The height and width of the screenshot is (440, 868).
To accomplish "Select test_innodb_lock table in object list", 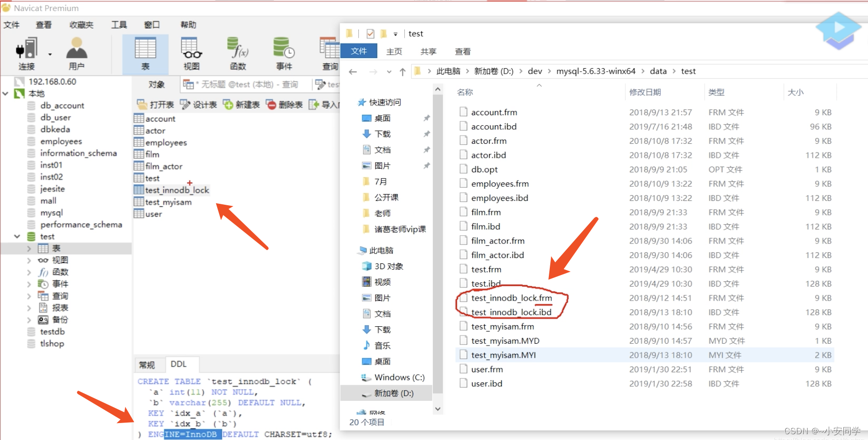I will tap(177, 190).
